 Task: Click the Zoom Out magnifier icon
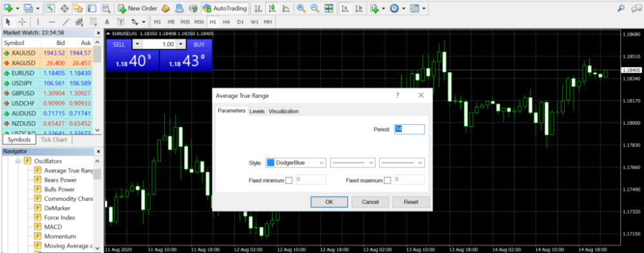(x=315, y=8)
